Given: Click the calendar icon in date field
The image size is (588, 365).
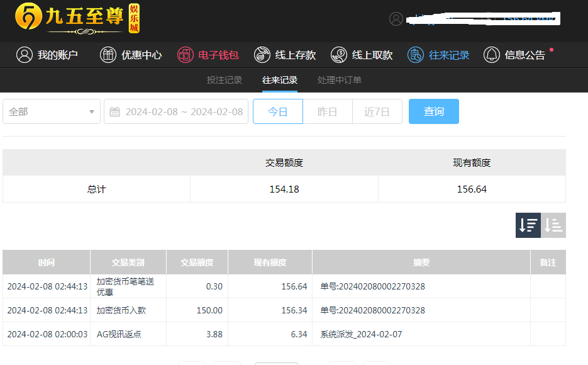Looking at the screenshot, I should click(x=115, y=112).
